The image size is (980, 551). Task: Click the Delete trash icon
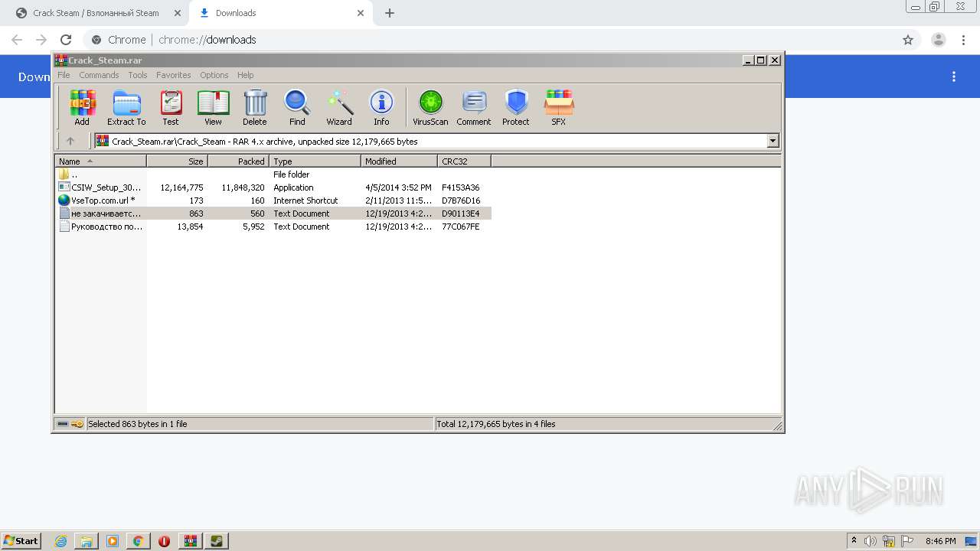255,107
